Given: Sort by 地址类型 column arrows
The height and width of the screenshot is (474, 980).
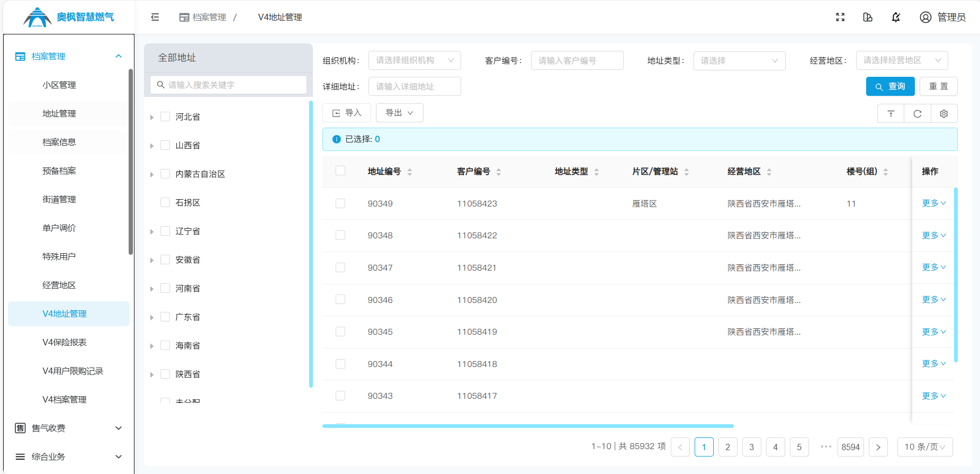Looking at the screenshot, I should (x=597, y=172).
